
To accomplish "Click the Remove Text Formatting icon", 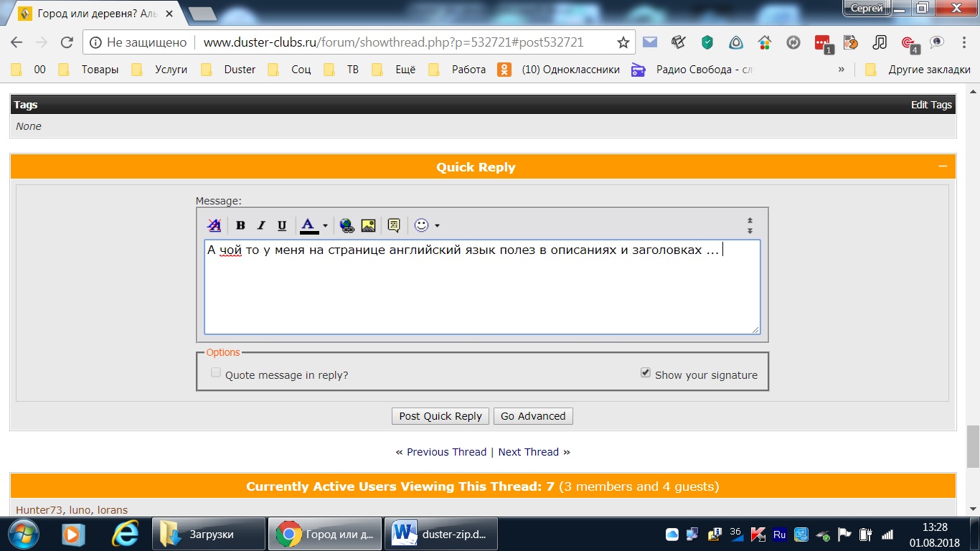I will (214, 225).
